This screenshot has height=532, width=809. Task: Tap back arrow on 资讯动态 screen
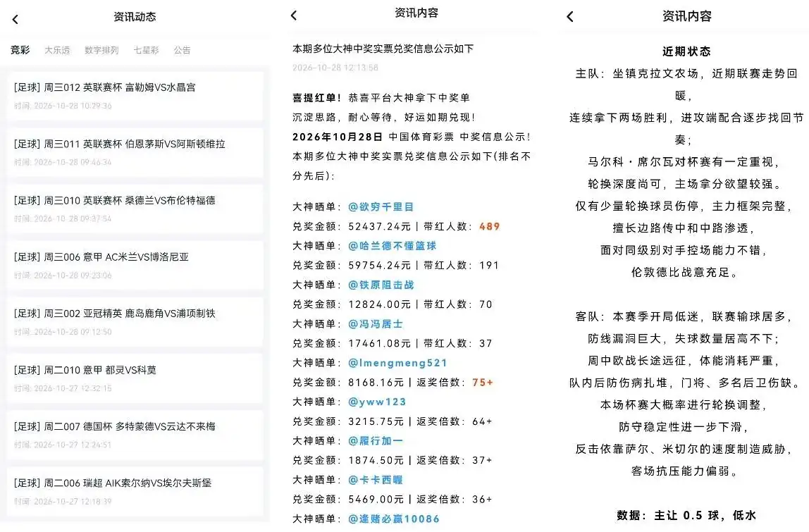(15, 20)
